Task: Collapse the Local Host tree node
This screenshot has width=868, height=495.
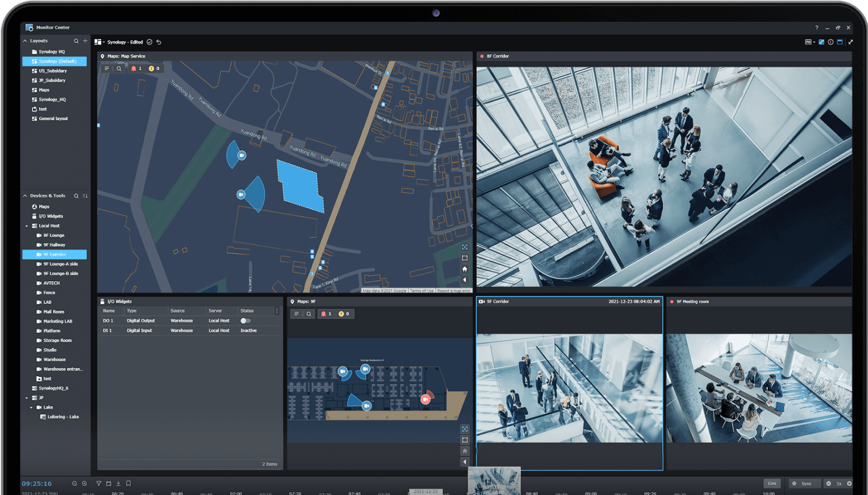Action: click(27, 226)
